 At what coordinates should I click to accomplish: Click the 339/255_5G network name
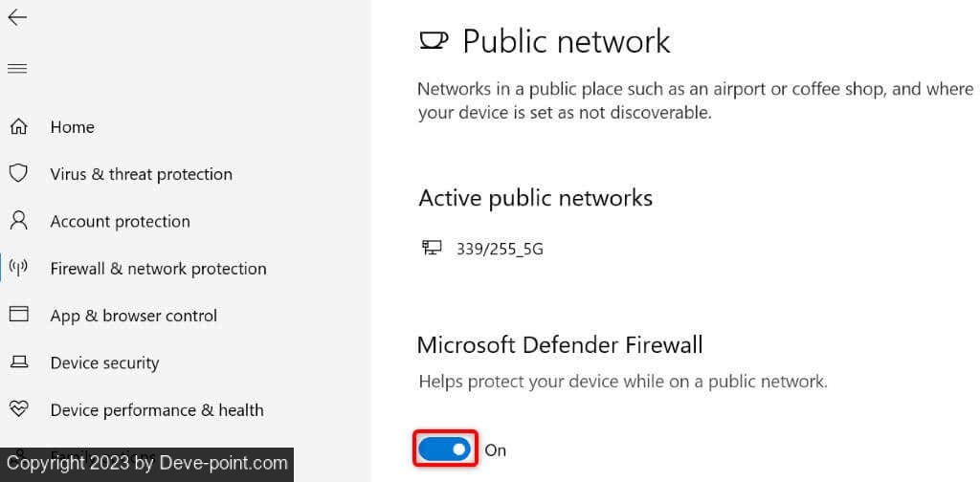[x=500, y=249]
